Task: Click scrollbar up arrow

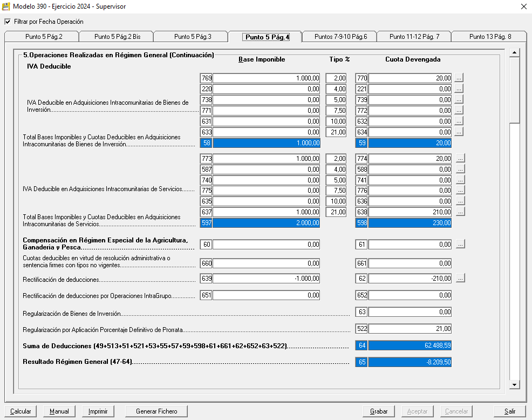Action: point(514,52)
